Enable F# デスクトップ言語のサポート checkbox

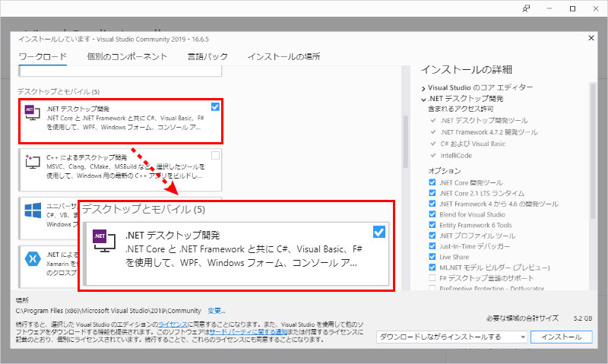[x=432, y=277]
